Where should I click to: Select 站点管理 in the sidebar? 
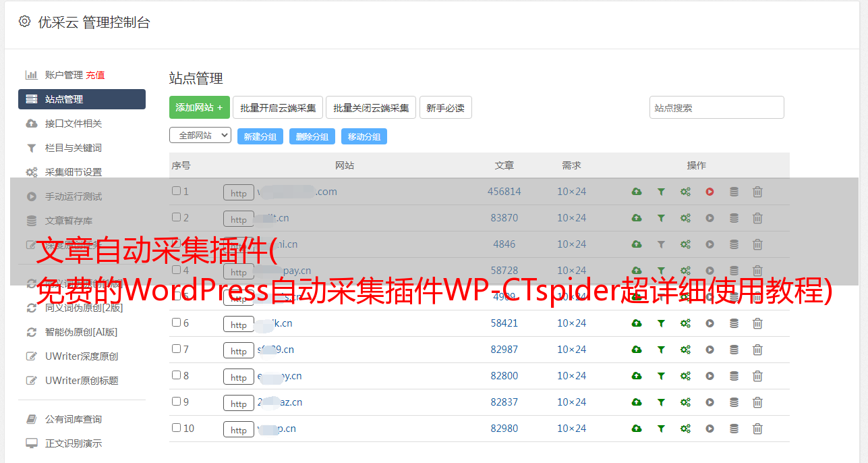(x=82, y=99)
